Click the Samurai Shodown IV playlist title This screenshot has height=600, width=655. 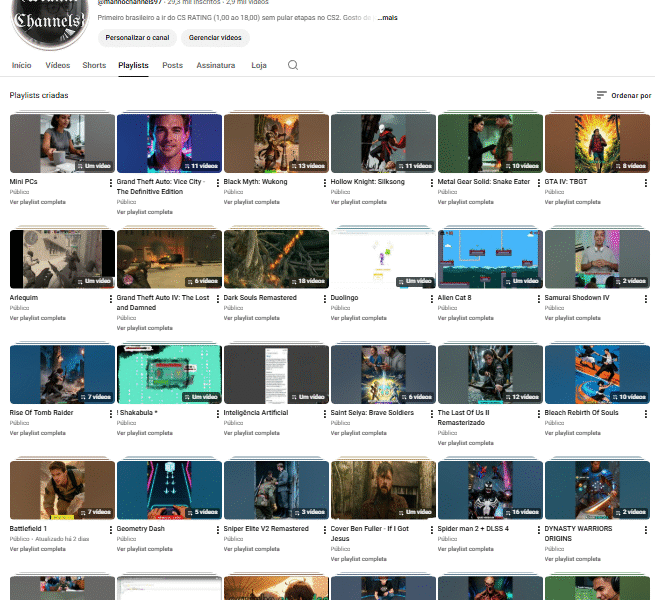click(577, 297)
